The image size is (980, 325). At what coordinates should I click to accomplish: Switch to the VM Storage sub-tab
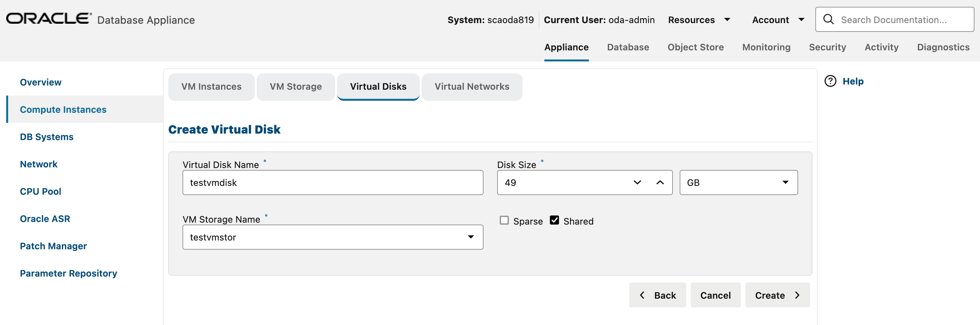296,87
